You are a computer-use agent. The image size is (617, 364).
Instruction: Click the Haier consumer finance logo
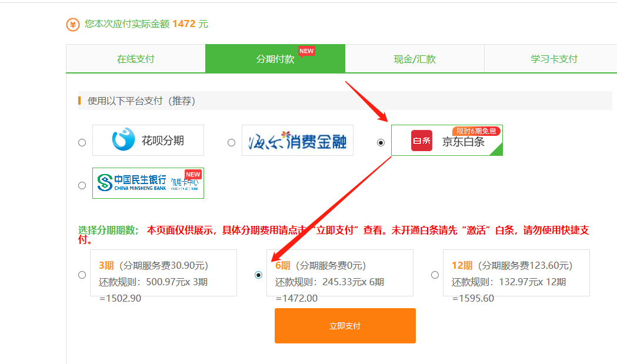[297, 141]
